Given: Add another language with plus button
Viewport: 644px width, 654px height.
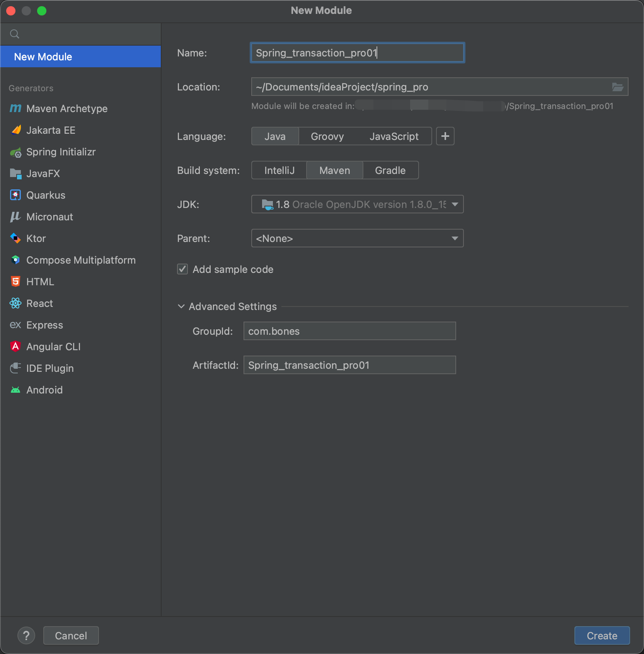Looking at the screenshot, I should [445, 136].
